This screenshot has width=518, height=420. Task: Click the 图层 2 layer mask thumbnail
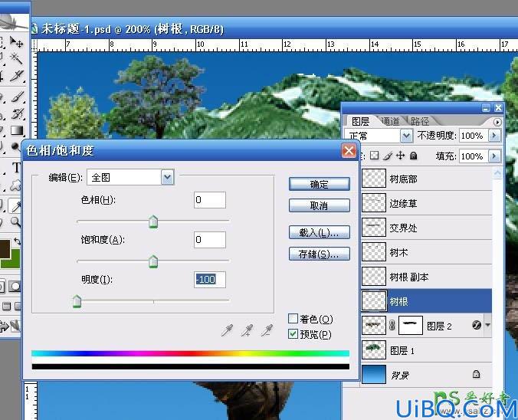click(x=411, y=325)
